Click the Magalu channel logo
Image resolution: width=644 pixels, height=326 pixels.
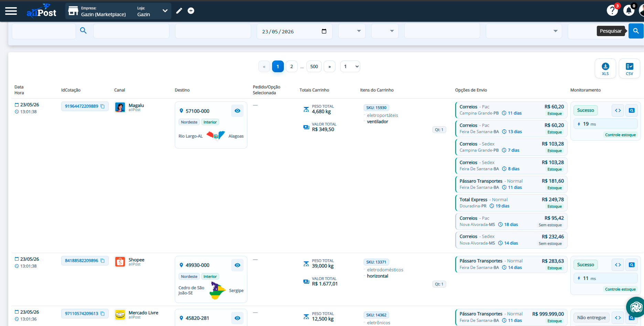120,107
